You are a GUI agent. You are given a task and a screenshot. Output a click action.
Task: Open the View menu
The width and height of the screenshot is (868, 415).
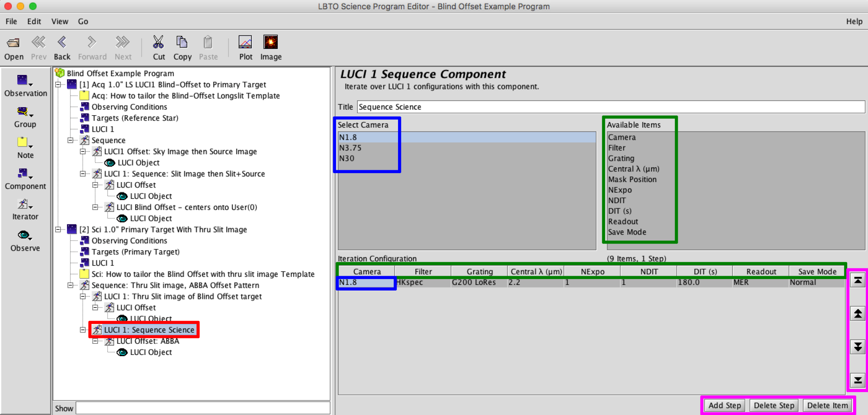[60, 21]
